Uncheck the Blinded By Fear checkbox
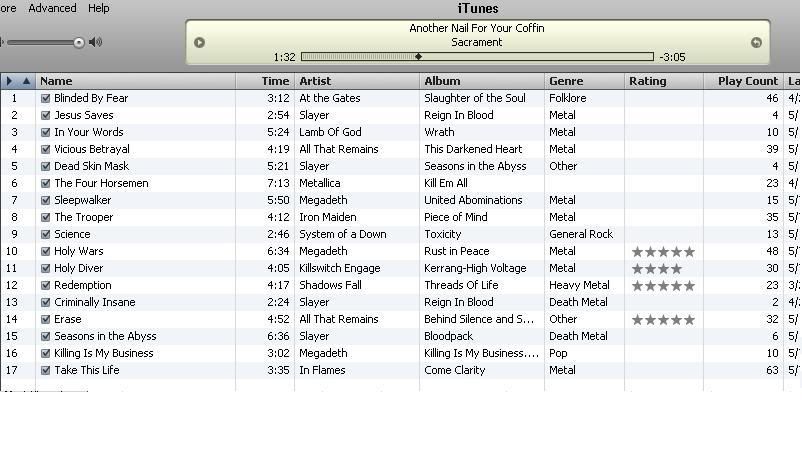Screen dimensions: 802x452 [46, 99]
